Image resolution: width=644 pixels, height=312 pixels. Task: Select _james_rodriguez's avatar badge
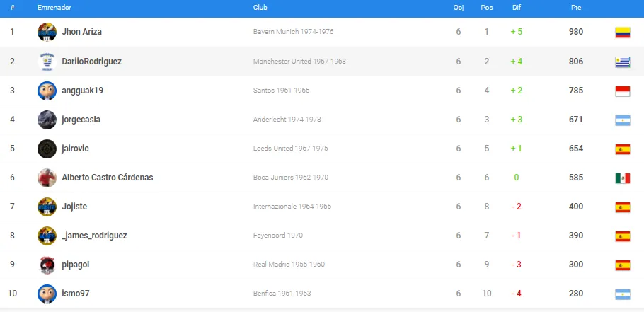click(x=47, y=236)
